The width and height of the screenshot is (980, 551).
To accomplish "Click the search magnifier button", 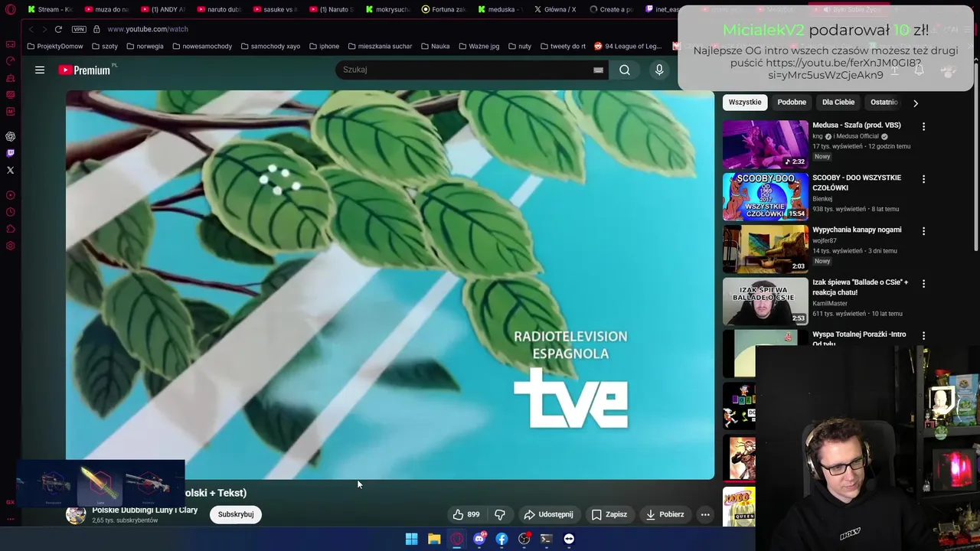I will [625, 70].
